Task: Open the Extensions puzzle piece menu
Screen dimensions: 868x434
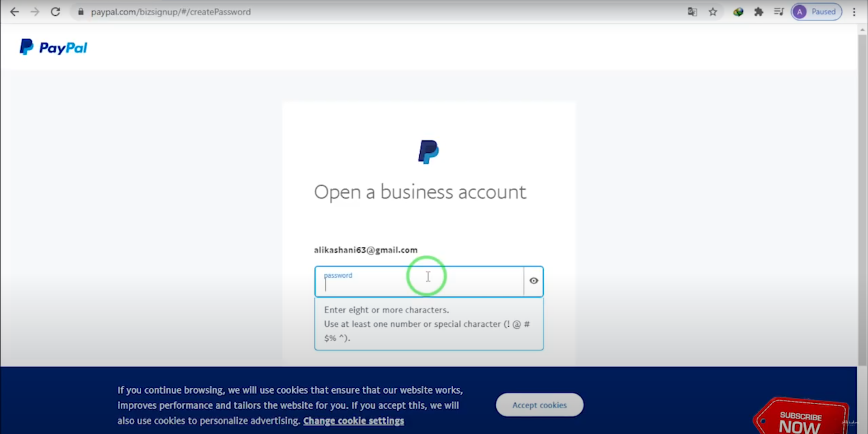Action: [759, 12]
